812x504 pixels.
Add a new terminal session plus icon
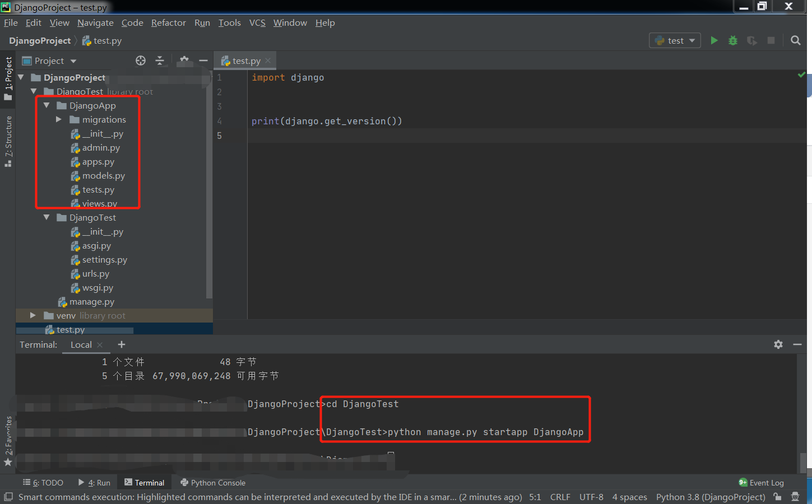pos(122,344)
